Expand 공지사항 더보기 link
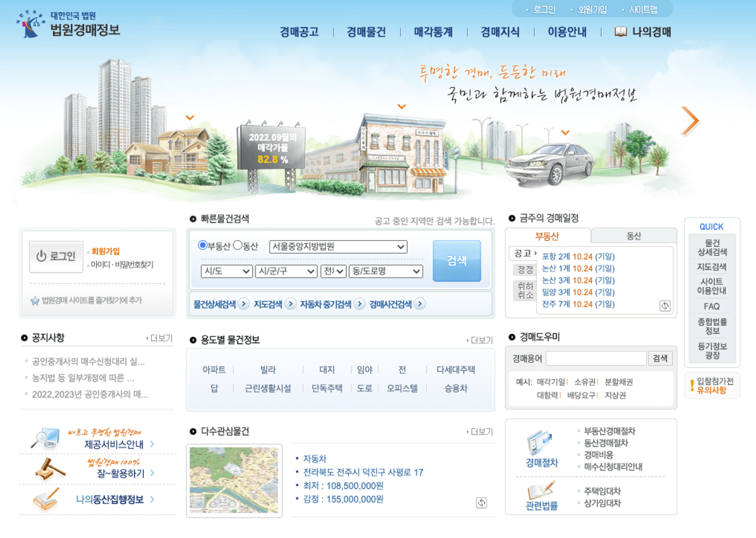 [x=160, y=338]
